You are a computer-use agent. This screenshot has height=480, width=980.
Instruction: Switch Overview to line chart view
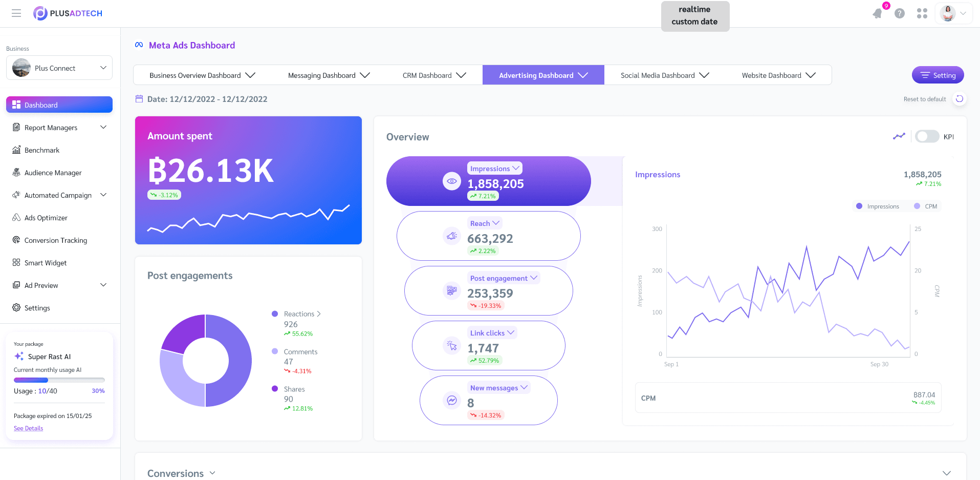pyautogui.click(x=899, y=136)
